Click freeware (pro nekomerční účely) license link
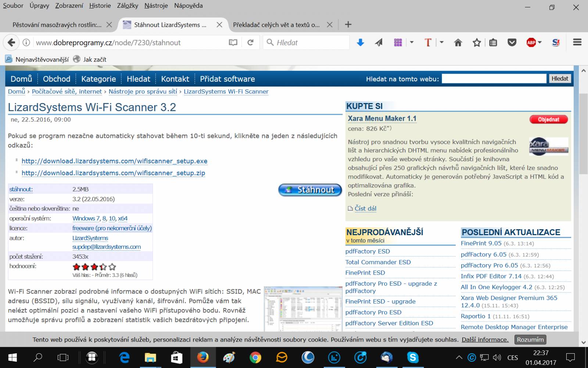 pyautogui.click(x=112, y=228)
